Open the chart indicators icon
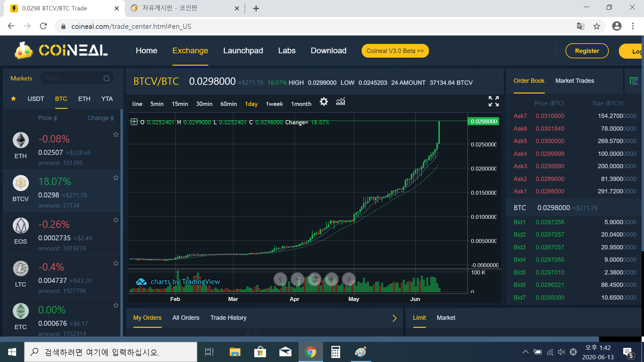Screen dimensions: 644x362 [x=341, y=102]
